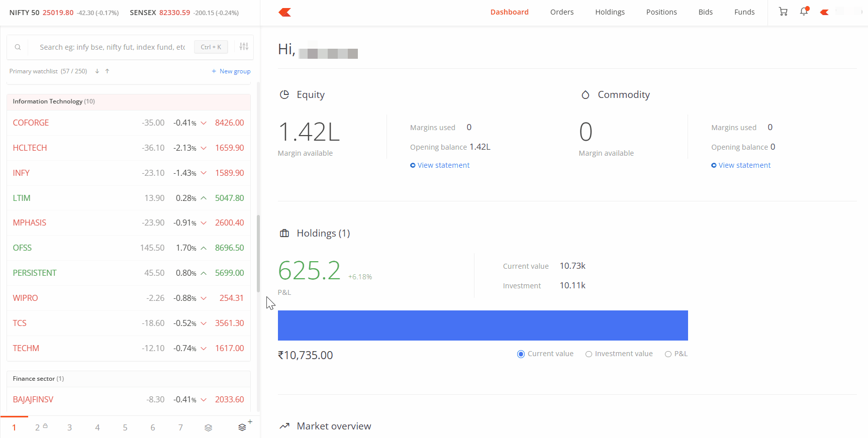Image resolution: width=868 pixels, height=438 pixels.
Task: Click the lock icon on watchlist 2
Action: (45, 425)
